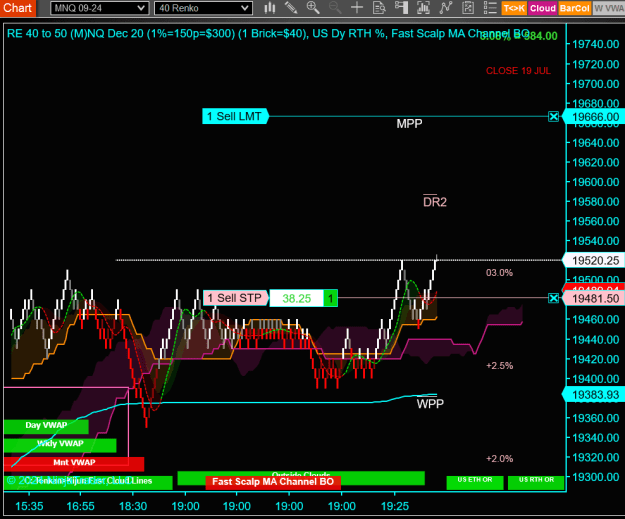Select the 1 Sell LMT order label
The image size is (625, 519).
point(235,116)
